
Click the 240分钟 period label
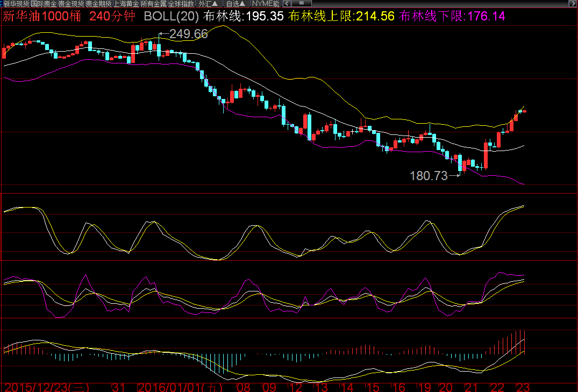point(112,16)
